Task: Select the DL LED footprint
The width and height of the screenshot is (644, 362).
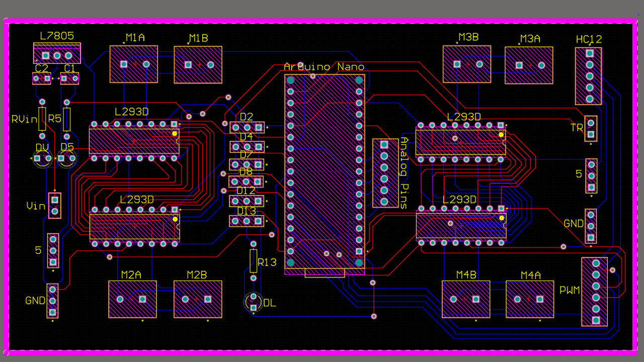Action: point(253,302)
